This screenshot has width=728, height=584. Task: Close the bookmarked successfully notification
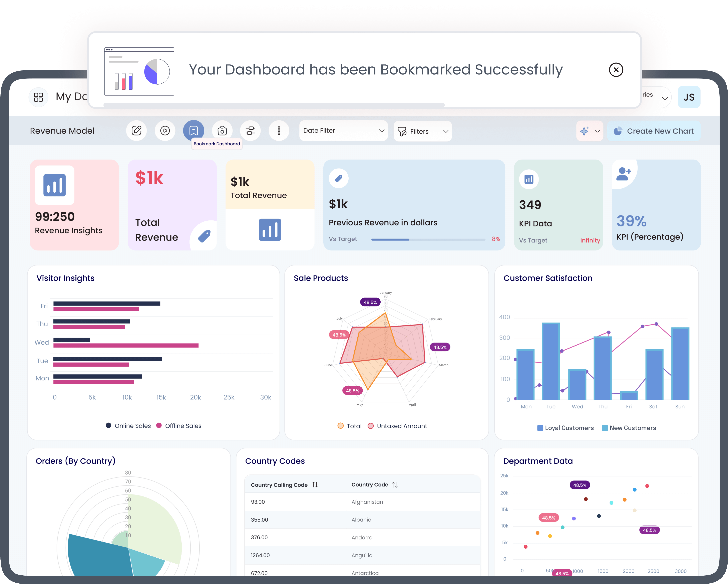[x=616, y=70]
